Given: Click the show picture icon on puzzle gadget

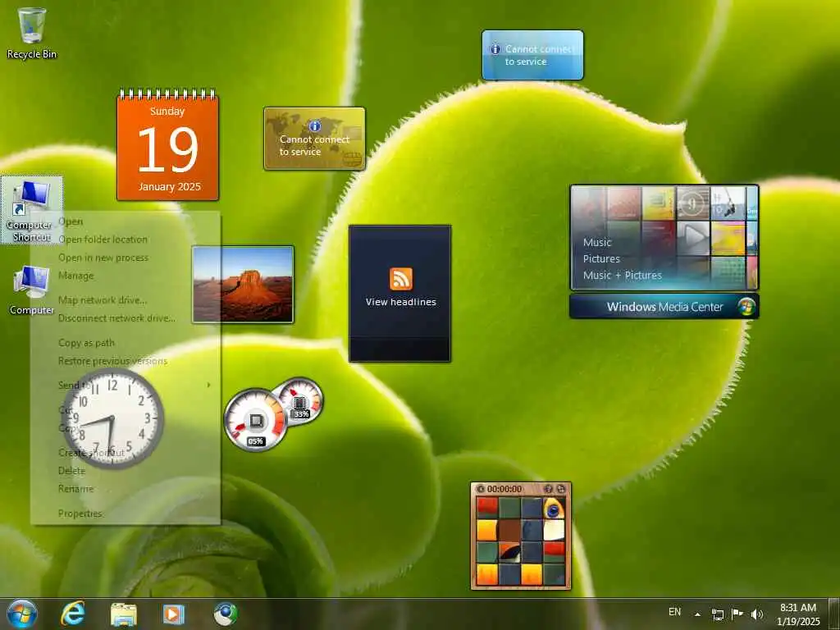Looking at the screenshot, I should 548,489.
